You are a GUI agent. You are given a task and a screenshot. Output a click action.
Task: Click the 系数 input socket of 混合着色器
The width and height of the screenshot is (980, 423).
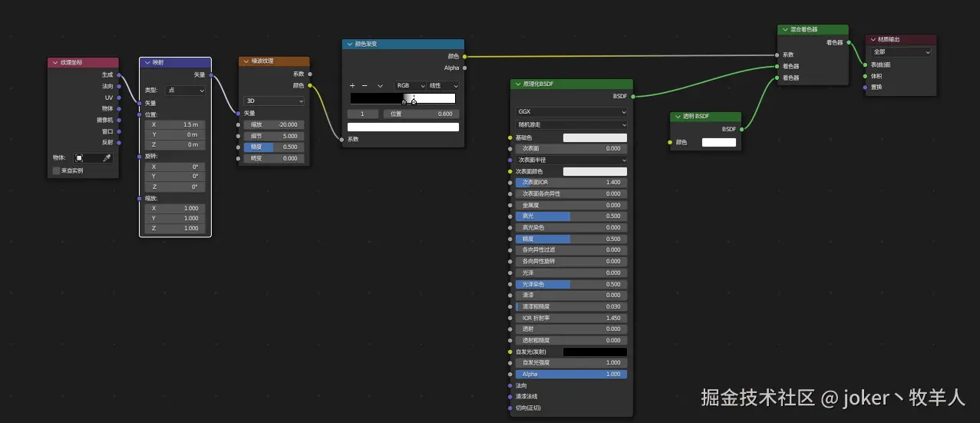click(777, 55)
